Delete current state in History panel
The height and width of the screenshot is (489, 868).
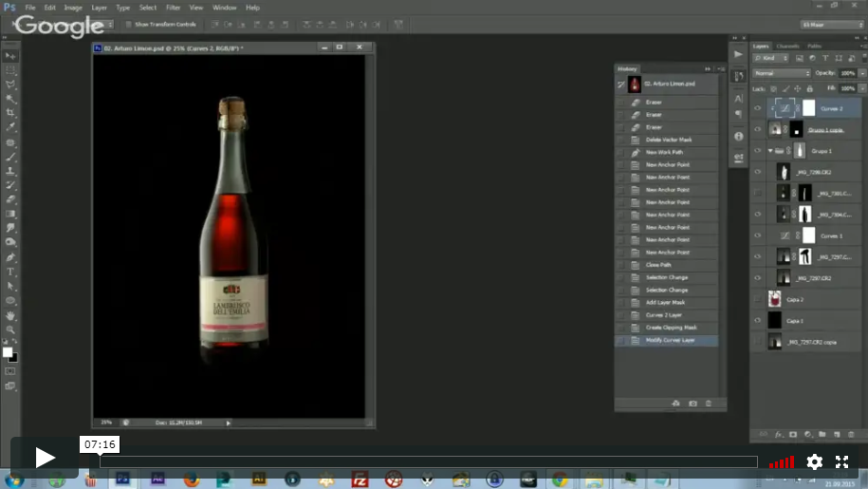[709, 404]
